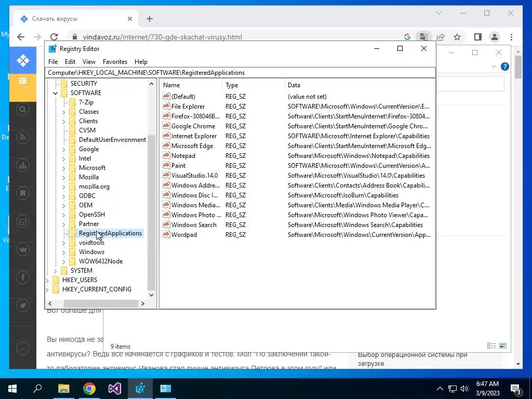Expand the Microsoft registry key
The image size is (532, 399).
tap(64, 168)
